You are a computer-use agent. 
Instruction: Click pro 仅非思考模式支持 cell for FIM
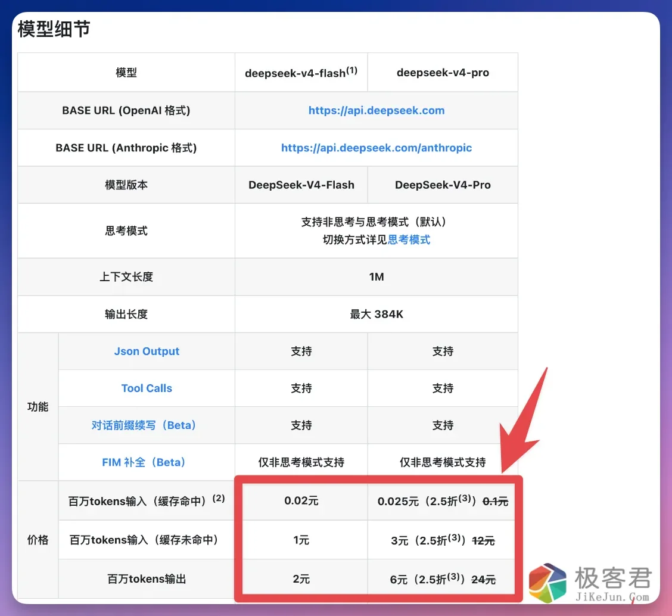pos(443,462)
